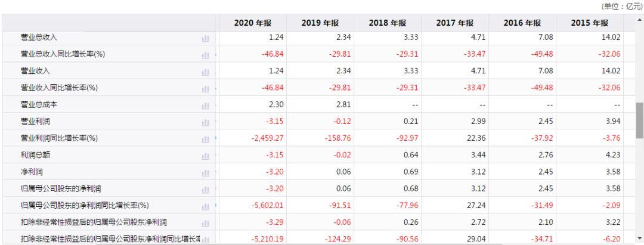This screenshot has height=245, width=644.
Task: Open 利润总额 trend chart icon
Action: click(206, 156)
